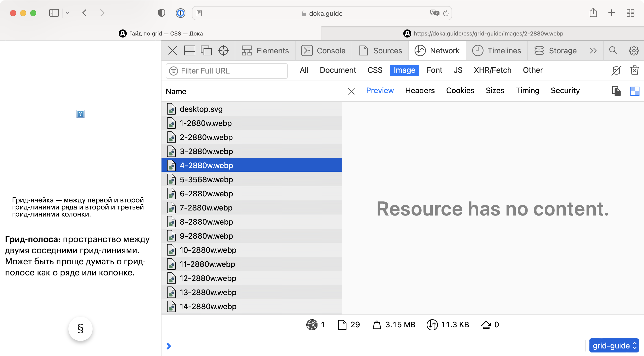Image resolution: width=644 pixels, height=356 pixels.
Task: Open Safari privacy report shield
Action: pyautogui.click(x=162, y=13)
